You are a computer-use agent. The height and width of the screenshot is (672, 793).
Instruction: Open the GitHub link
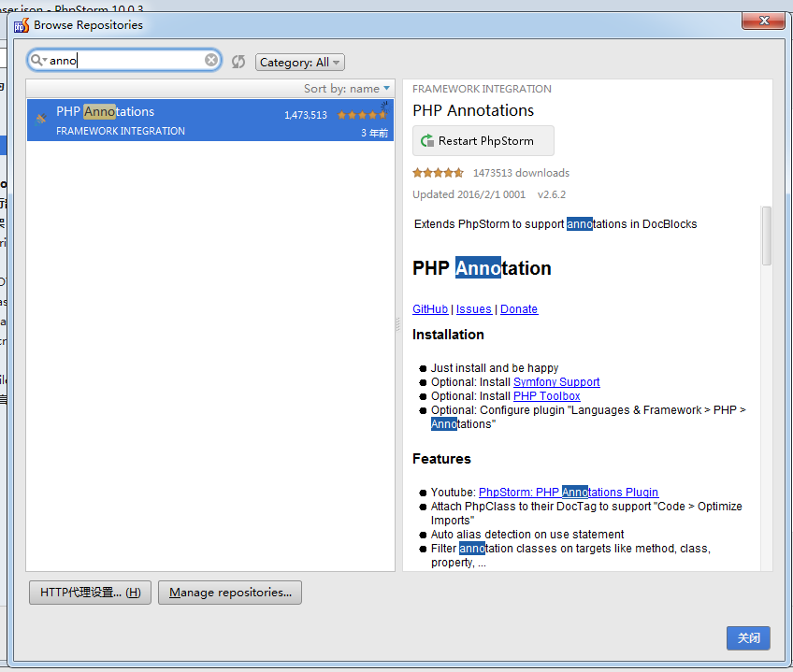[x=430, y=309]
